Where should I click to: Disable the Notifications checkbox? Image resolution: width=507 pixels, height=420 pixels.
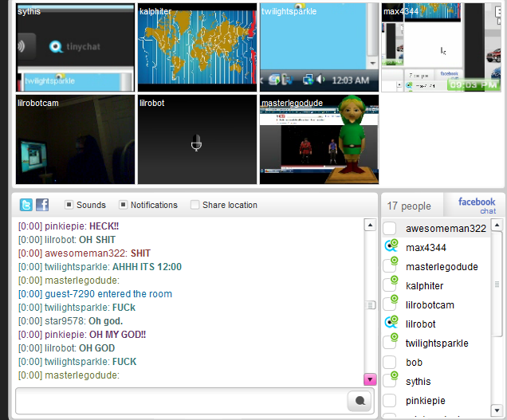[x=124, y=205]
